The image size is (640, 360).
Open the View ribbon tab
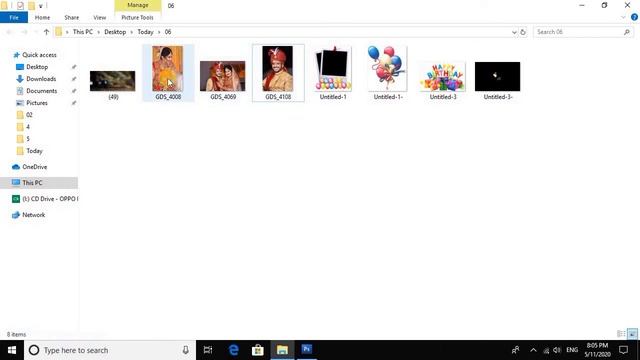[x=100, y=18]
